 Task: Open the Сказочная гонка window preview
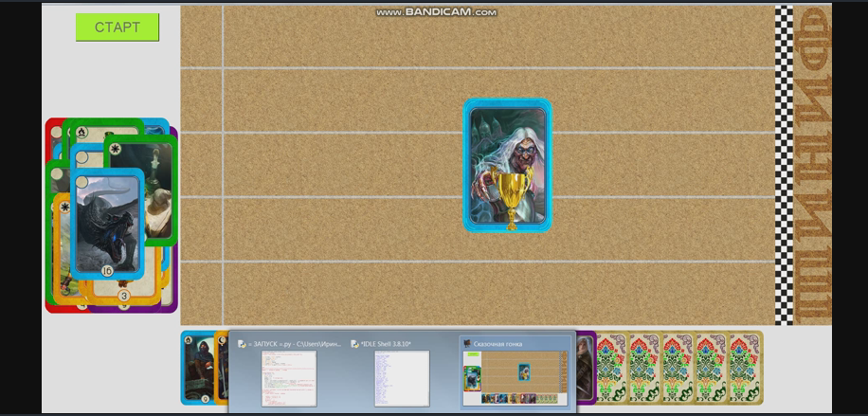[x=515, y=372]
